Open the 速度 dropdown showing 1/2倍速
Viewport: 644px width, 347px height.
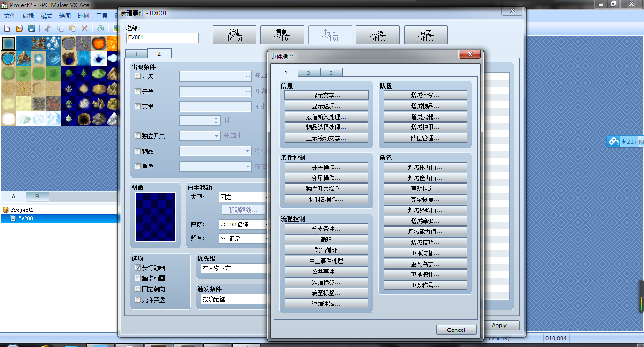(x=243, y=224)
